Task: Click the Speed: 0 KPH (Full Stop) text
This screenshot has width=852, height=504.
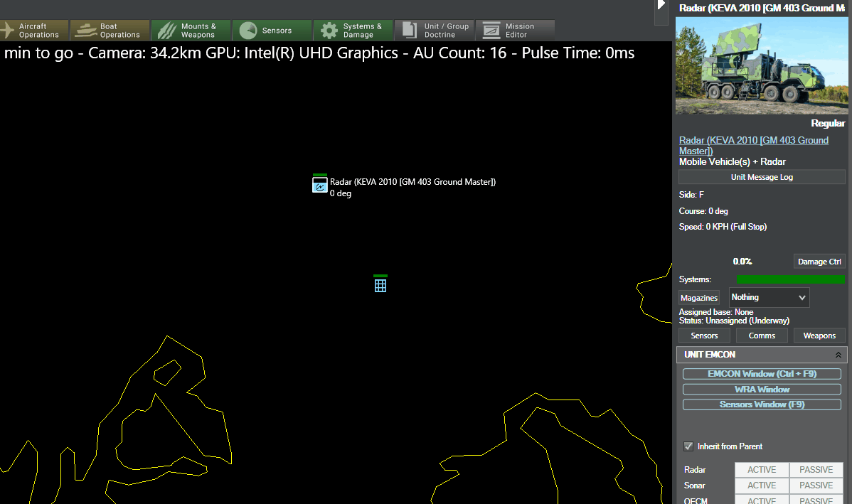Action: (723, 227)
